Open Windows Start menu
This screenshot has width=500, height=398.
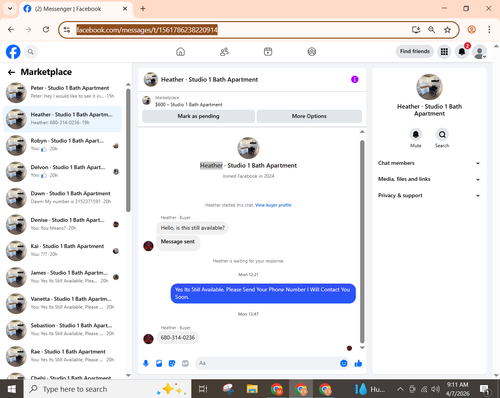[x=11, y=389]
